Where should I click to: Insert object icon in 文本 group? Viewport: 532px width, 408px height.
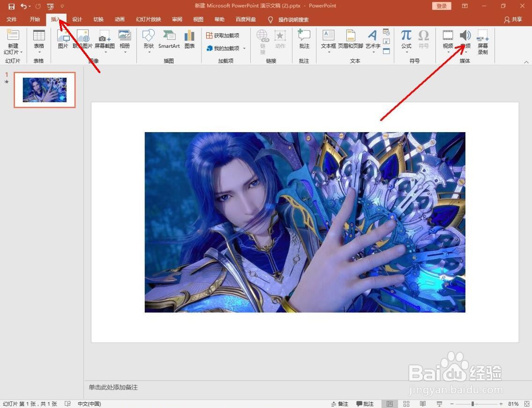pyautogui.click(x=386, y=51)
